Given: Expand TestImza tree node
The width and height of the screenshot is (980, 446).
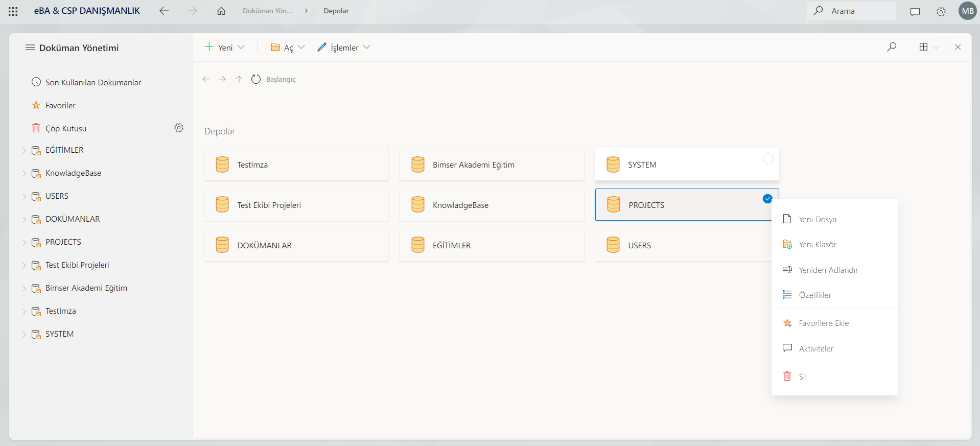Looking at the screenshot, I should tap(24, 312).
